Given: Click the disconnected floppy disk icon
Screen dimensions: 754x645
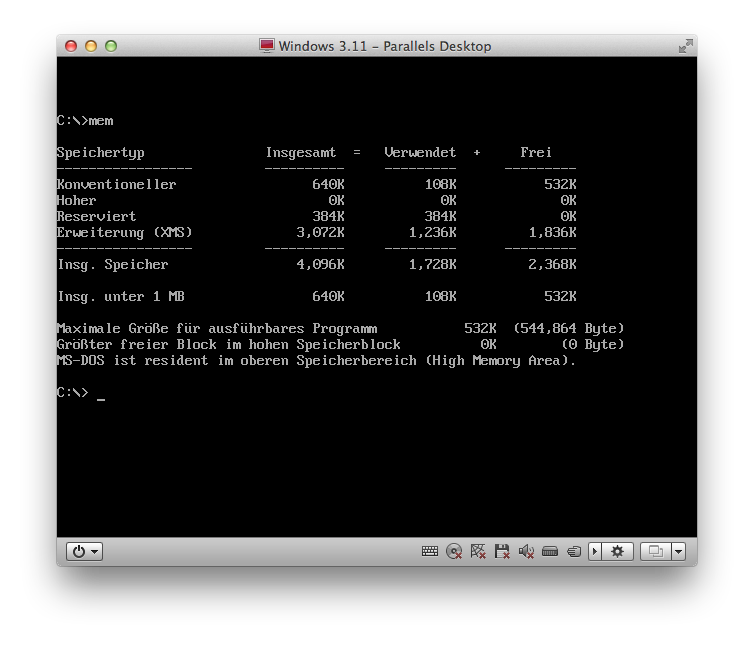Looking at the screenshot, I should click(502, 551).
